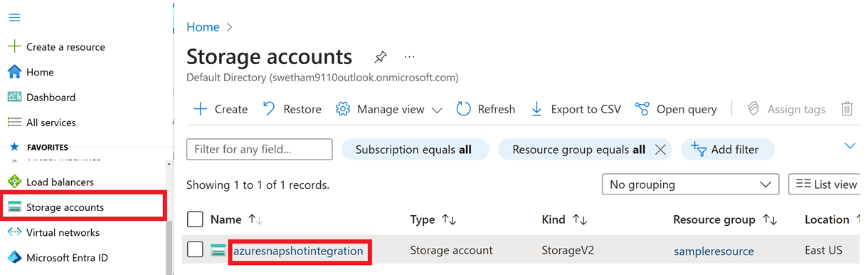Click the East US location cell

pos(823,251)
